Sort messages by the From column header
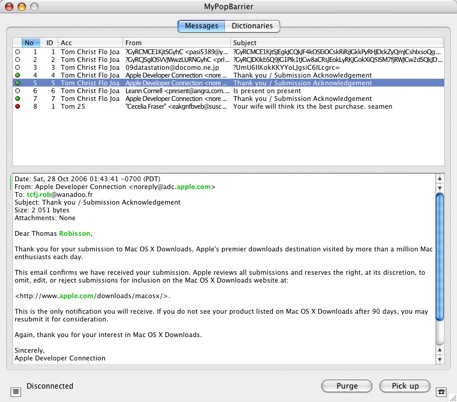Image resolution: width=457 pixels, height=402 pixels. click(176, 43)
